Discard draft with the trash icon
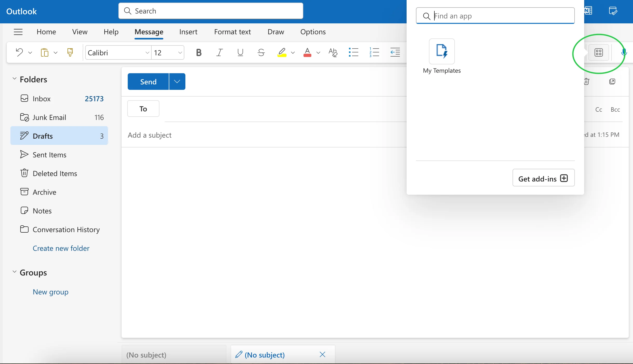 [x=587, y=82]
